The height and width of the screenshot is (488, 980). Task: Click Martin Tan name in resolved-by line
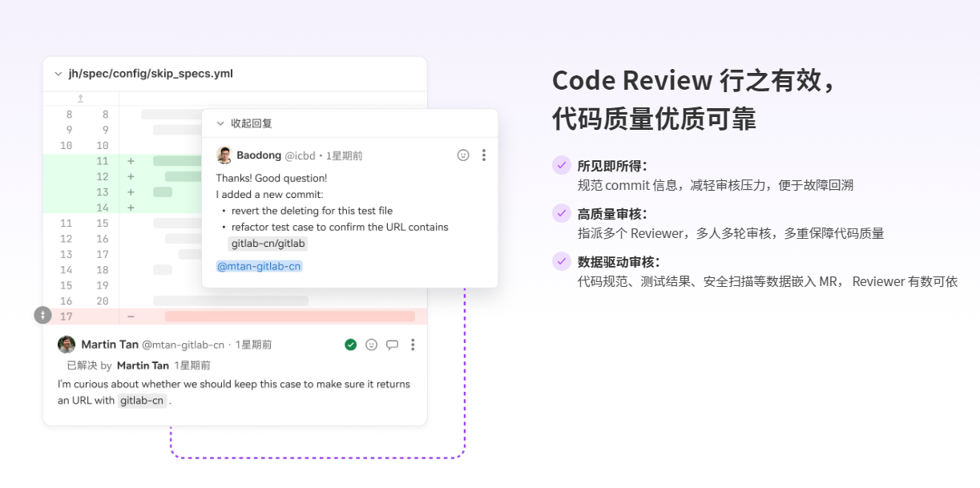[x=143, y=365]
